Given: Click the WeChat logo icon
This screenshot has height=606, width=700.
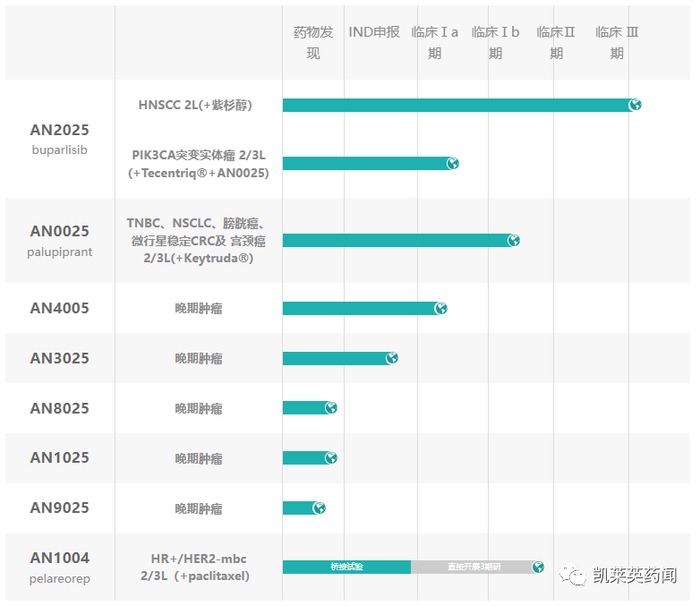Looking at the screenshot, I should point(573,575).
